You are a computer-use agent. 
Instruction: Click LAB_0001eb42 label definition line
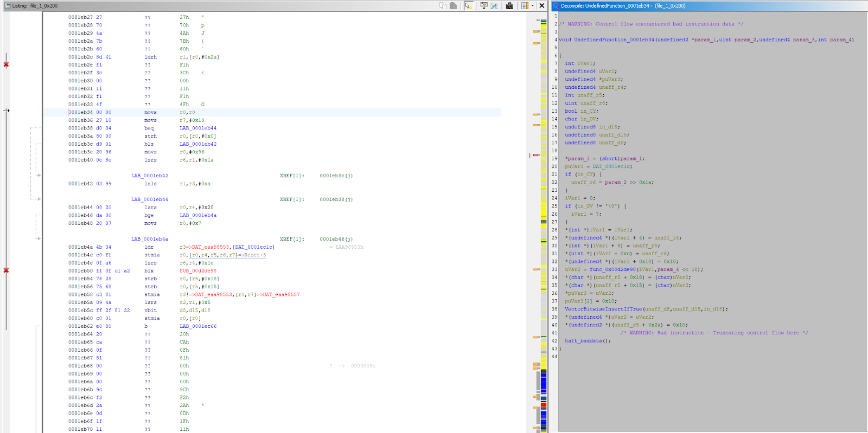click(150, 176)
